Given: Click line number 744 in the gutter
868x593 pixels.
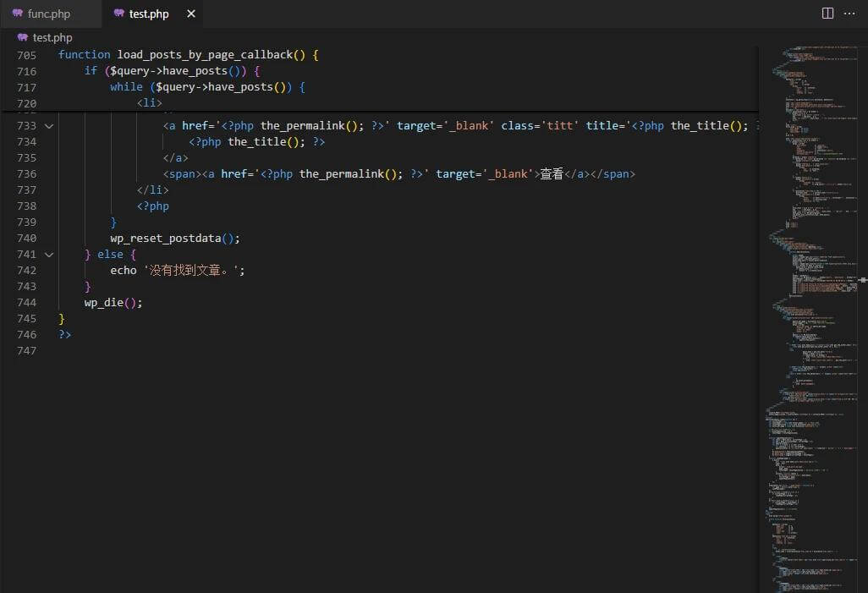Looking at the screenshot, I should coord(26,302).
